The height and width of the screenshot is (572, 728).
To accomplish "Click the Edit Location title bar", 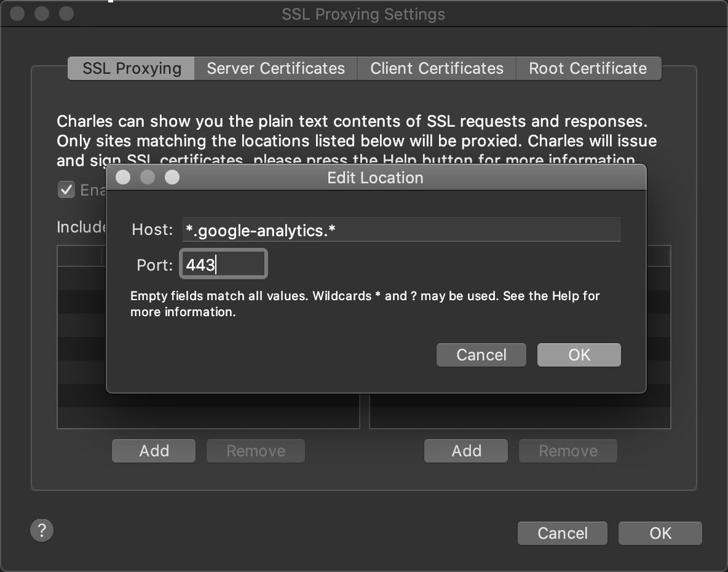I will [x=375, y=178].
